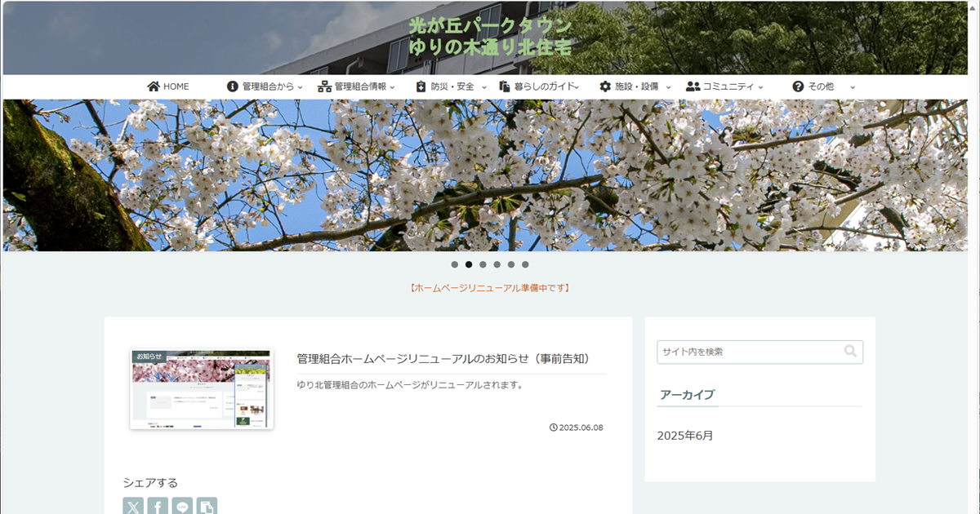Share the page on Facebook

(158, 507)
